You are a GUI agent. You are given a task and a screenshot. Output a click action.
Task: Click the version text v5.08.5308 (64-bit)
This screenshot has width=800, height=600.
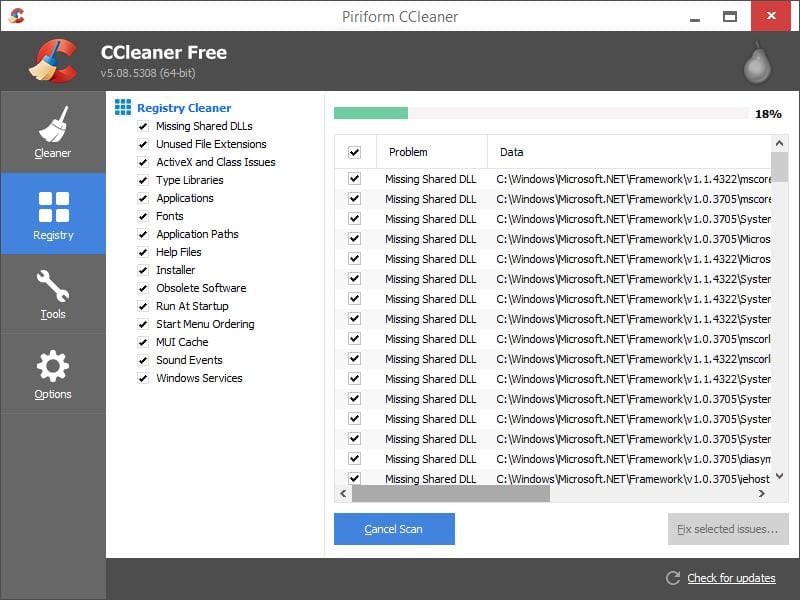click(147, 73)
